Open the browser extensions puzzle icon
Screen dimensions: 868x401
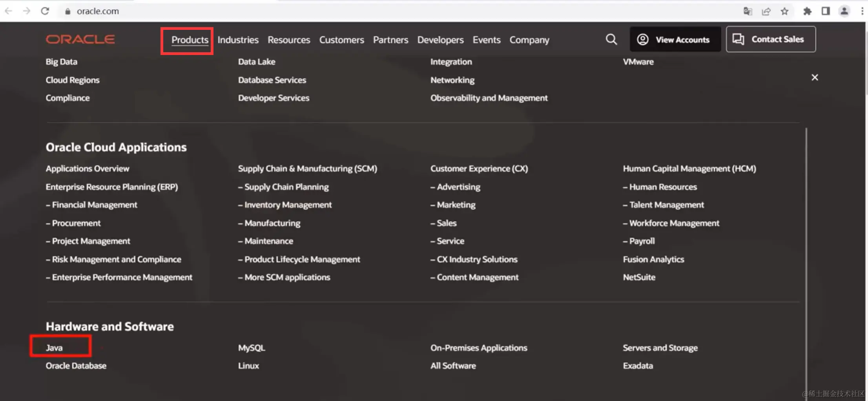point(807,11)
